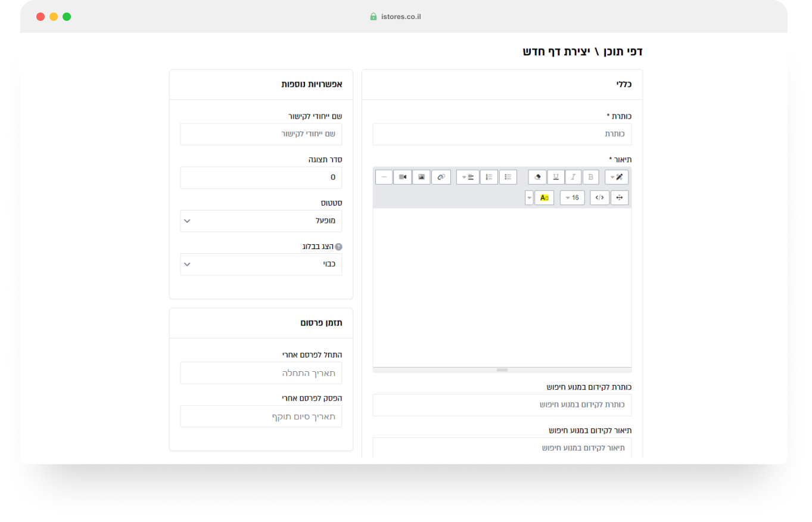This screenshot has height=522, width=812.
Task: Open the סטטוס status dropdown showing מופעל
Action: [262, 220]
